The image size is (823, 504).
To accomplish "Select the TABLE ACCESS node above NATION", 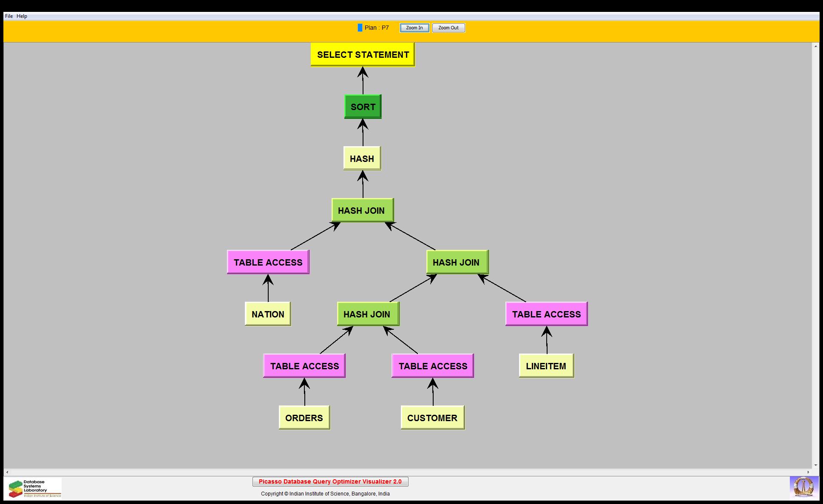I will point(268,262).
